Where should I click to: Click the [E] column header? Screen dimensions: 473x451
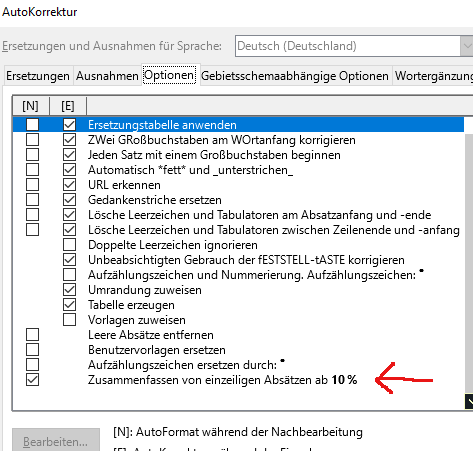(68, 106)
